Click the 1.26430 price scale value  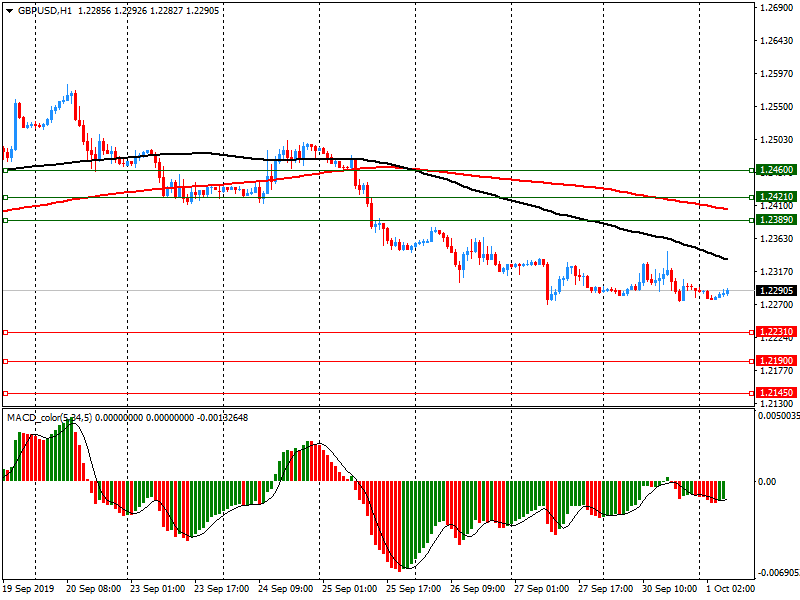[777, 41]
